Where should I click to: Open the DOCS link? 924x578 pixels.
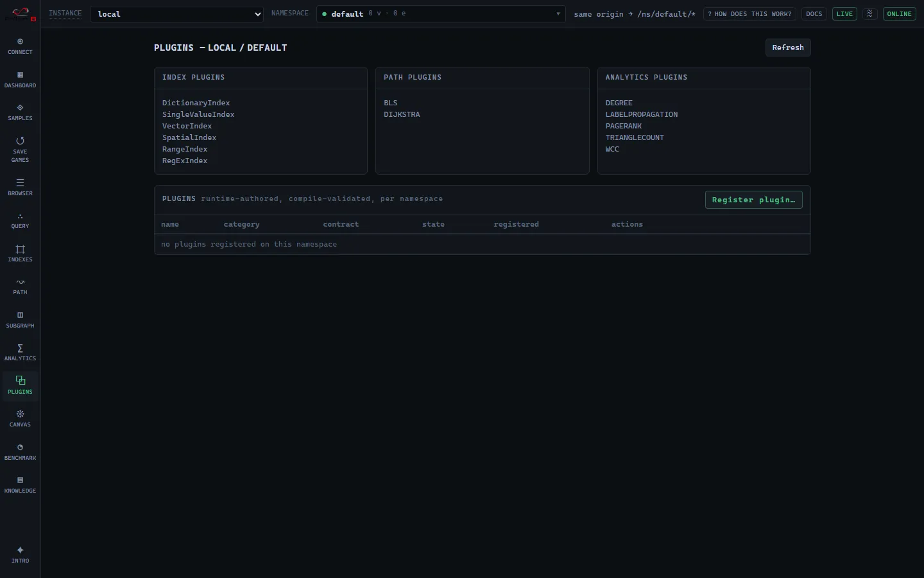pyautogui.click(x=814, y=13)
